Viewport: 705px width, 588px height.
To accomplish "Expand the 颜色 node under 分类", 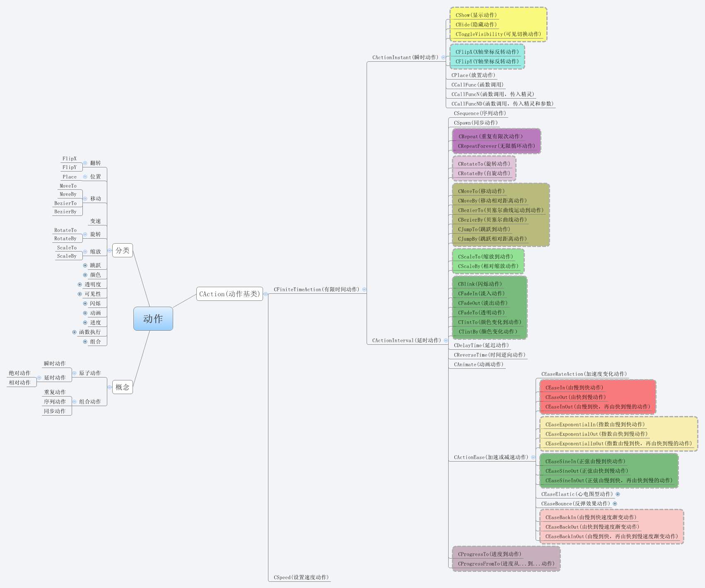I will (x=85, y=275).
